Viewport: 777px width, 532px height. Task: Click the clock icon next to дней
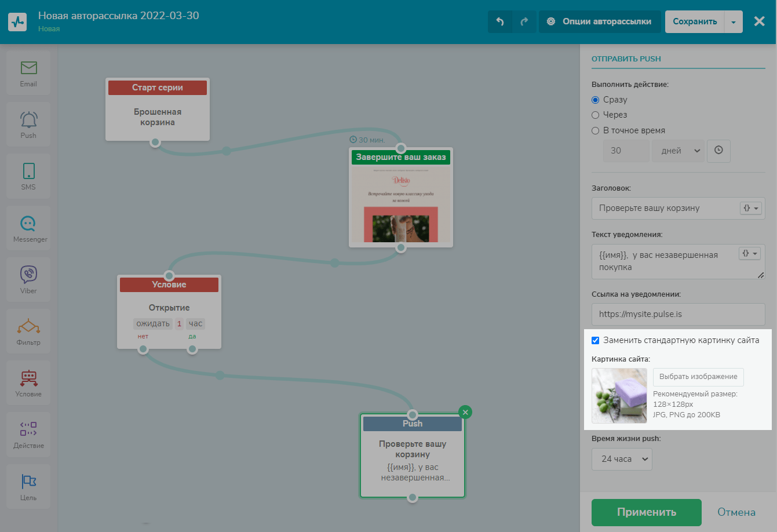point(718,150)
